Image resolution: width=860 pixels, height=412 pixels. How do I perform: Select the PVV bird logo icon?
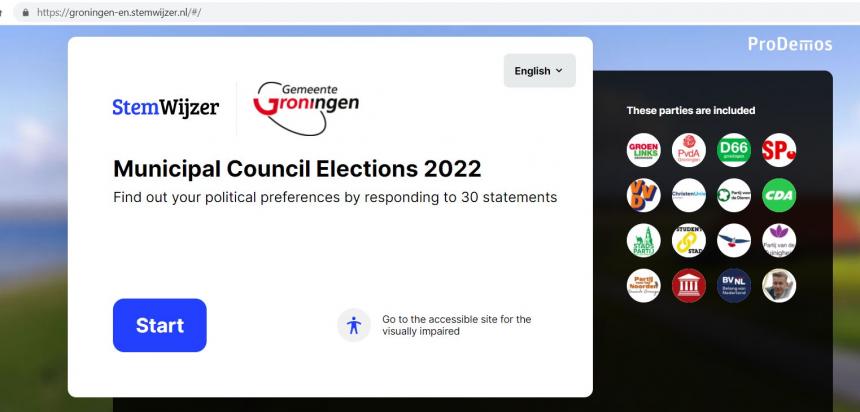pos(734,240)
